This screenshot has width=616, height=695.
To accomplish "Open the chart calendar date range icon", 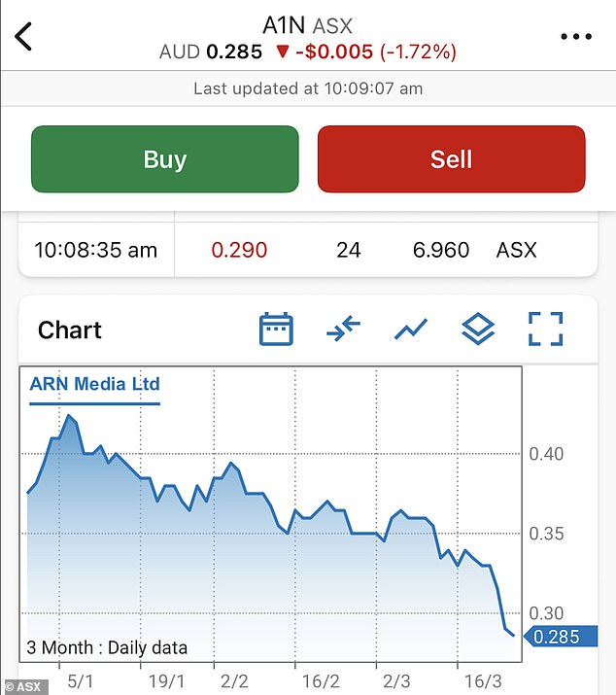I will 276,330.
